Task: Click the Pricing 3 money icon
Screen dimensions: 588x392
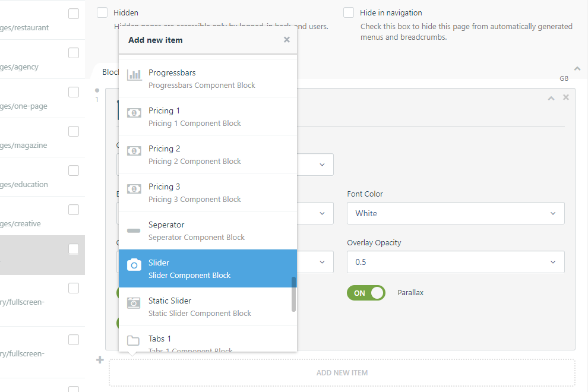Action: point(134,189)
